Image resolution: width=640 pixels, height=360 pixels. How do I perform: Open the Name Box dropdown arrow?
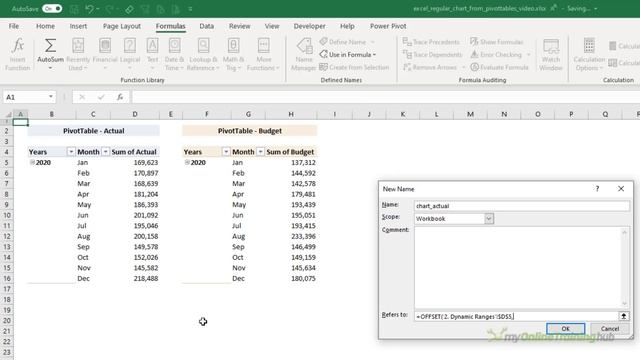[x=51, y=97]
